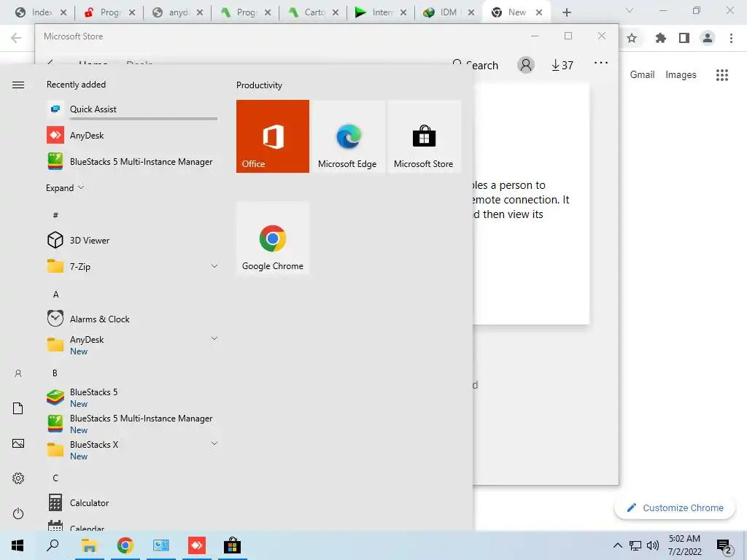Open File Explorer from the taskbar
This screenshot has width=747, height=560.
pyautogui.click(x=89, y=545)
